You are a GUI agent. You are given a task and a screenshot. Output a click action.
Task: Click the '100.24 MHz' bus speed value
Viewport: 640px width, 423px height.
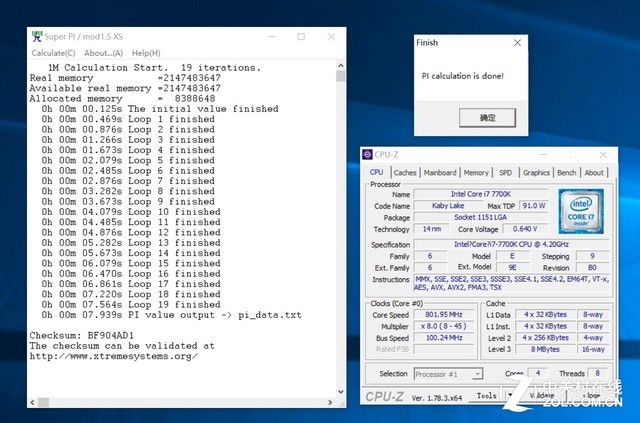(x=444, y=338)
